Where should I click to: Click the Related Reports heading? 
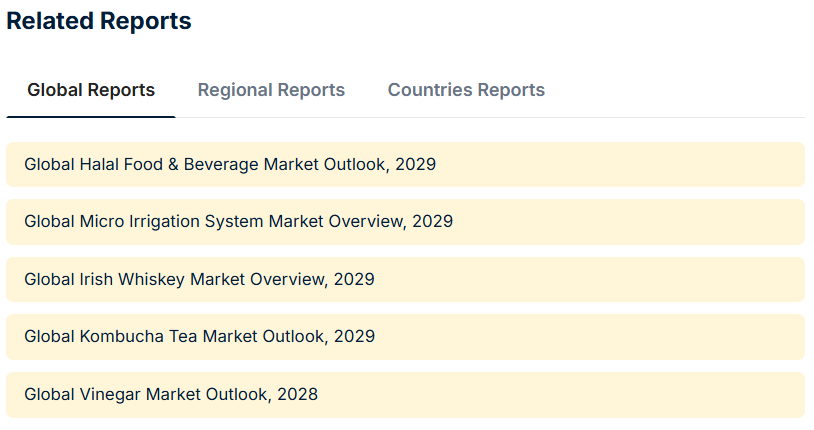(x=99, y=21)
